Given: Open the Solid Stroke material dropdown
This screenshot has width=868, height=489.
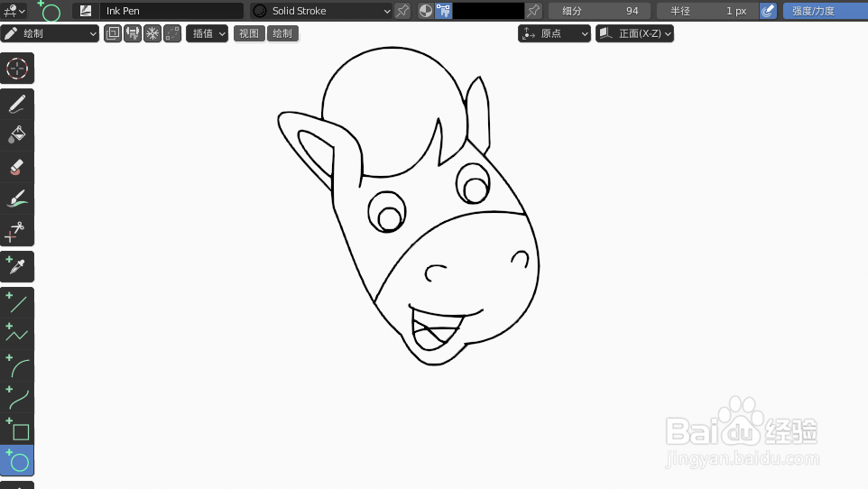Looking at the screenshot, I should pos(321,11).
